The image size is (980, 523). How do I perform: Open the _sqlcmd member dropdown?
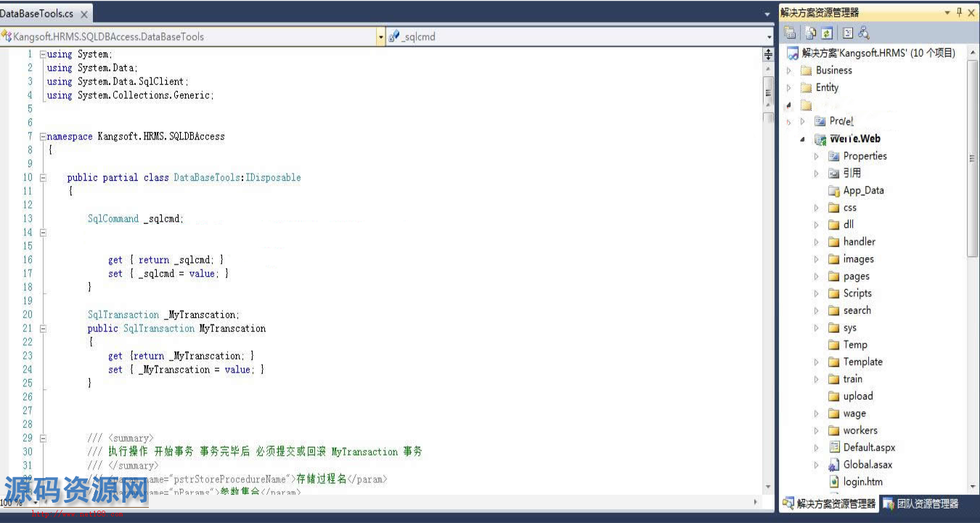[769, 37]
